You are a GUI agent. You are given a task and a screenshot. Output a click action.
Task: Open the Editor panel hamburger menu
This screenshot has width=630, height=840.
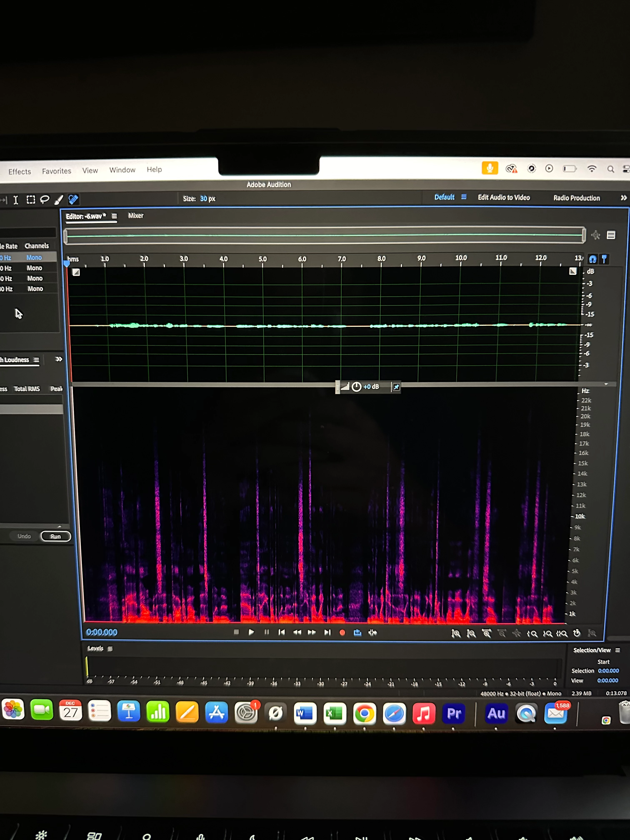114,216
